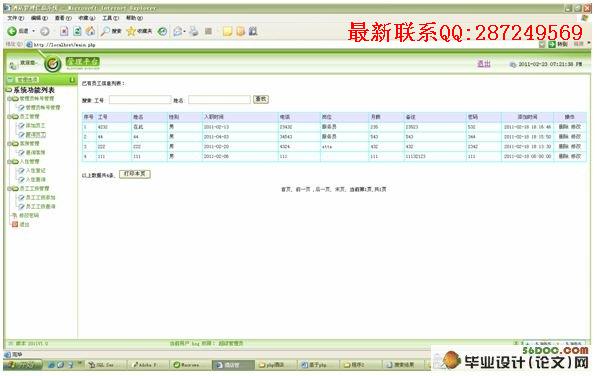
Task: Click 删除 for the employee 44 row
Action: (563, 137)
